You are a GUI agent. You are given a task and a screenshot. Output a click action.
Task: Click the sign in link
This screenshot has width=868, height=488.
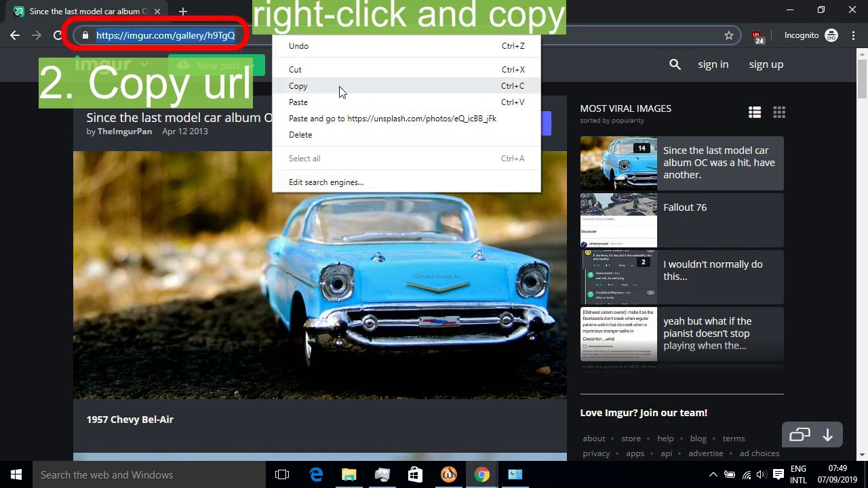click(713, 64)
